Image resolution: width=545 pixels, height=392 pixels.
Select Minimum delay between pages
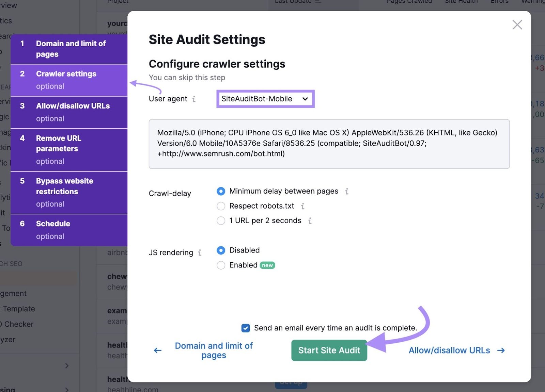click(221, 191)
